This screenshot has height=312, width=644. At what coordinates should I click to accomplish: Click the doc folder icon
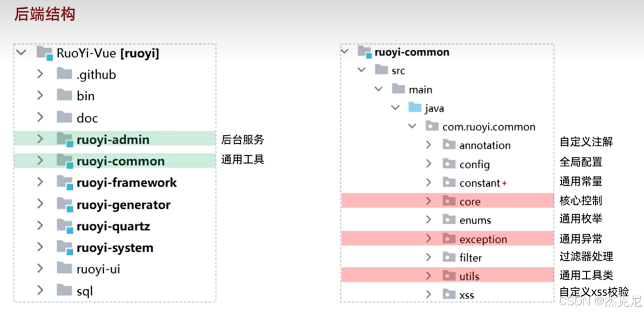[64, 118]
